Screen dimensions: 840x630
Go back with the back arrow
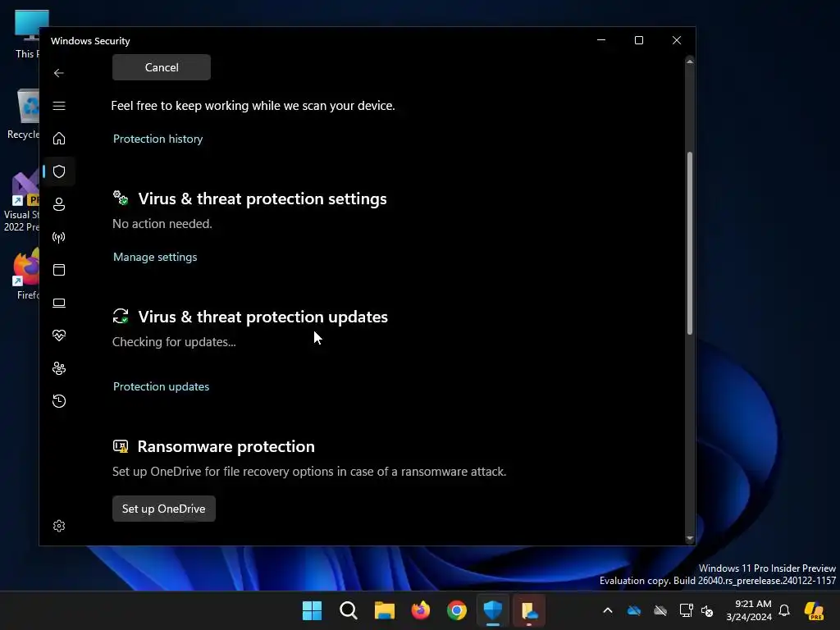tap(59, 73)
